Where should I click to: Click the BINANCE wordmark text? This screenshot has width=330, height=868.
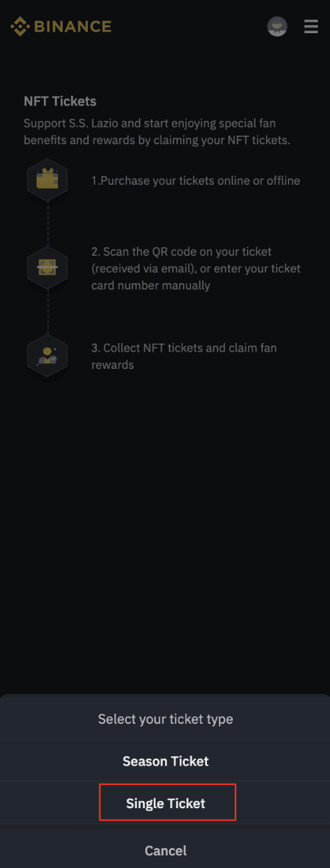[x=73, y=27]
